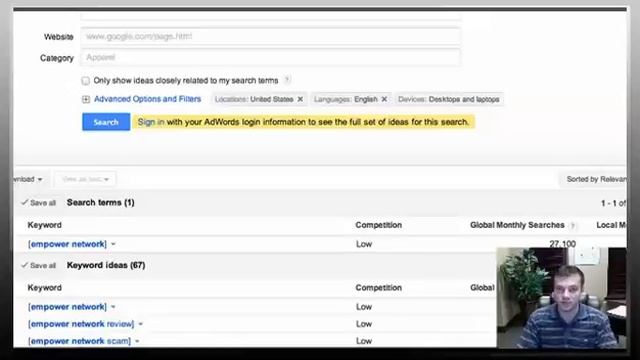Viewport: 640px width, 360px height.
Task: Open [empower network review] keyword link
Action: coord(81,324)
